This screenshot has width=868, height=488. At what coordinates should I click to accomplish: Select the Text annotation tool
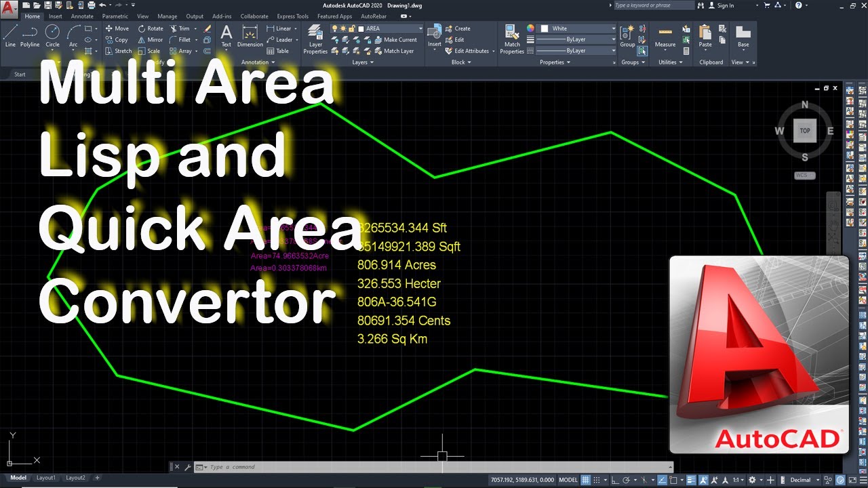click(226, 36)
